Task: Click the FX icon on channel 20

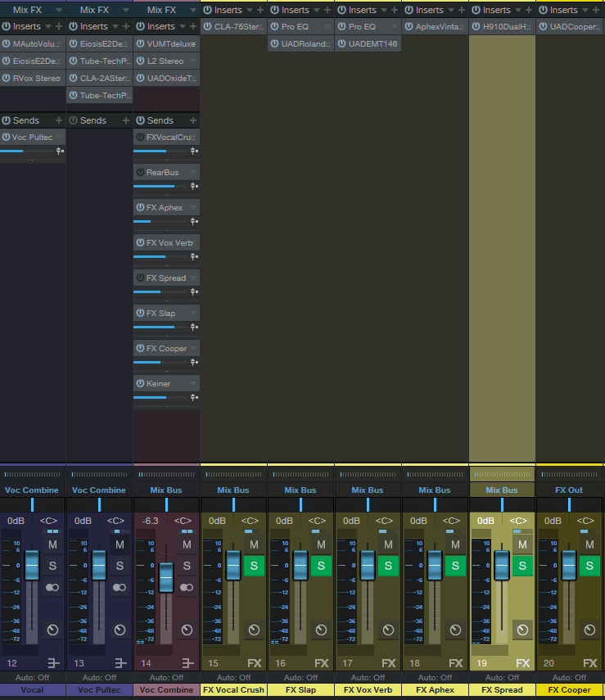Action: (x=589, y=663)
